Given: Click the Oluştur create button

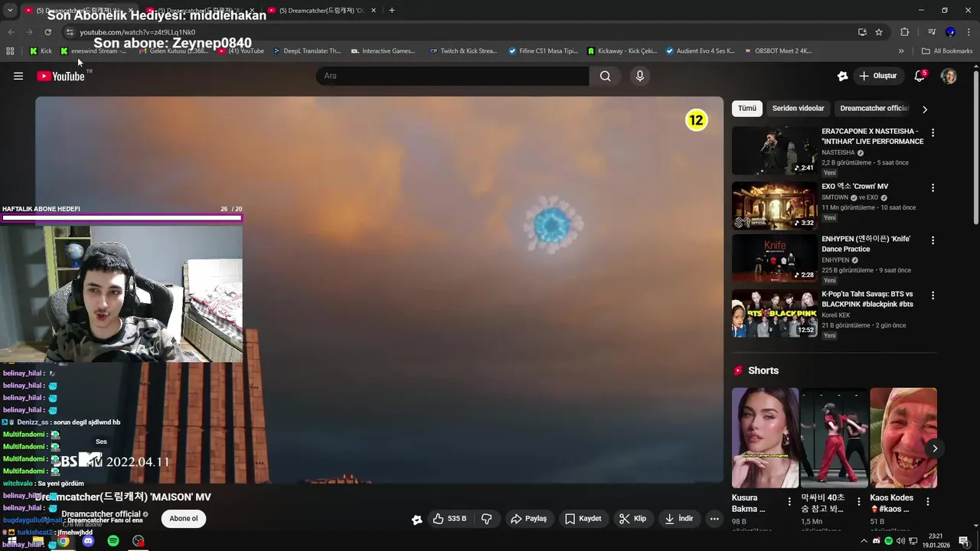Looking at the screenshot, I should point(878,76).
